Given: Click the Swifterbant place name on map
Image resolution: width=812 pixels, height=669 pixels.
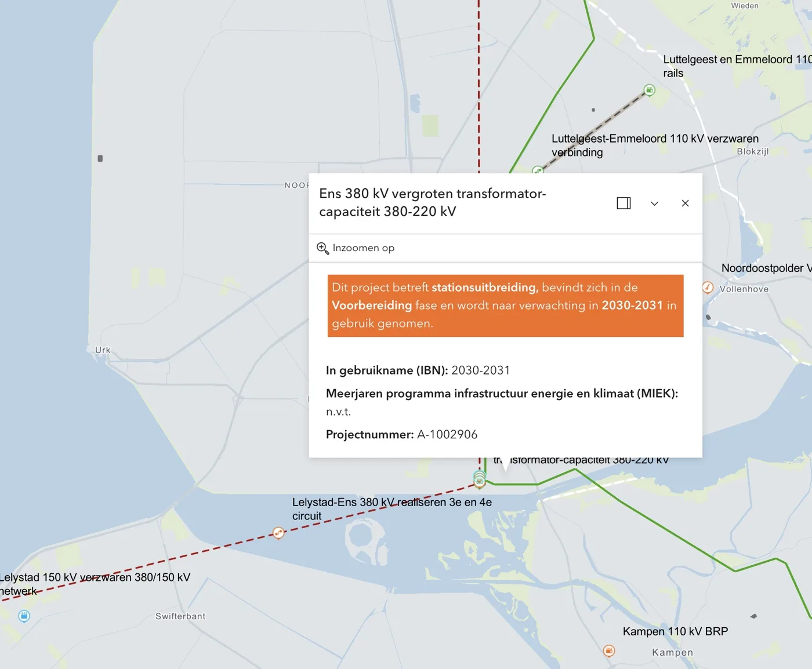Looking at the screenshot, I should click(180, 616).
